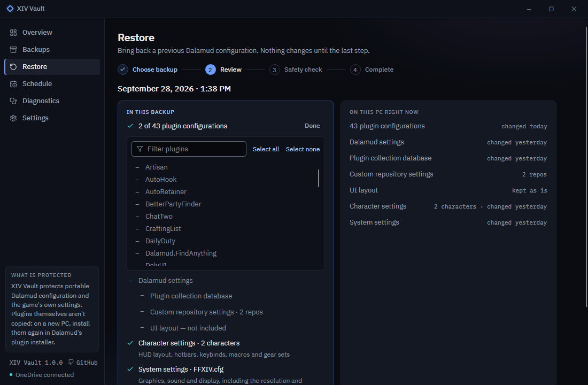Click 'XIV Vault 1.0.0' version text

tap(36, 363)
